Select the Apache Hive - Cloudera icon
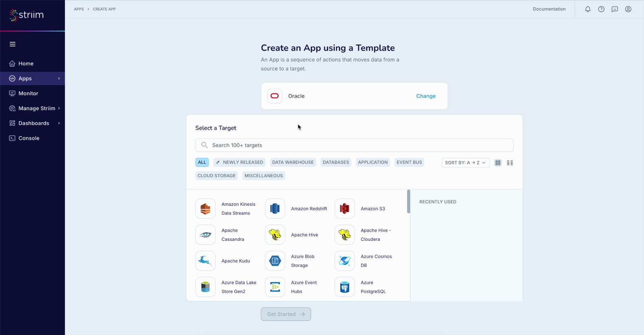Viewport: 644px width, 335px height. click(345, 235)
